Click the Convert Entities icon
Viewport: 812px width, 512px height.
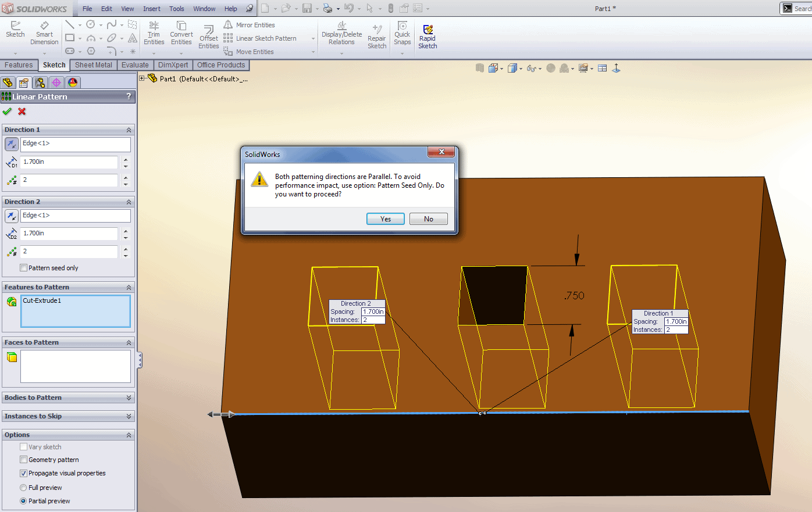pyautogui.click(x=181, y=33)
